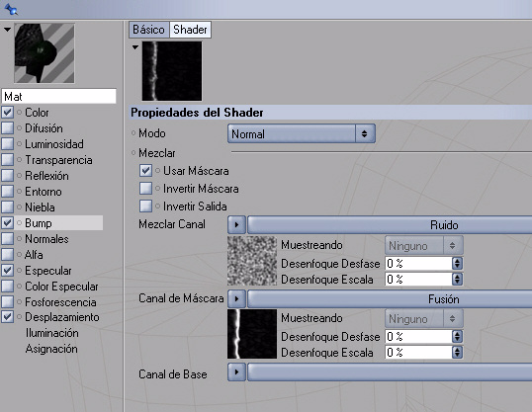This screenshot has width=532, height=412.
Task: Disable the Especular channel checkbox
Action: pyautogui.click(x=8, y=271)
